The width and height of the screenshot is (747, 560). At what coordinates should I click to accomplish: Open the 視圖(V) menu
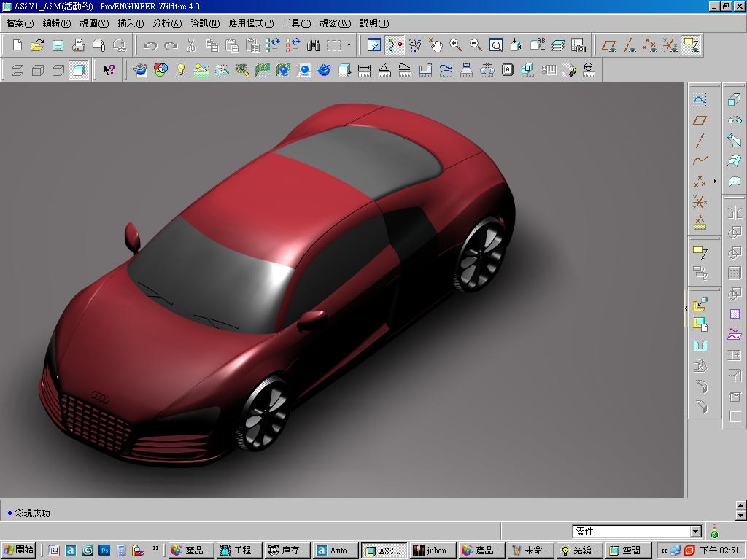94,23
